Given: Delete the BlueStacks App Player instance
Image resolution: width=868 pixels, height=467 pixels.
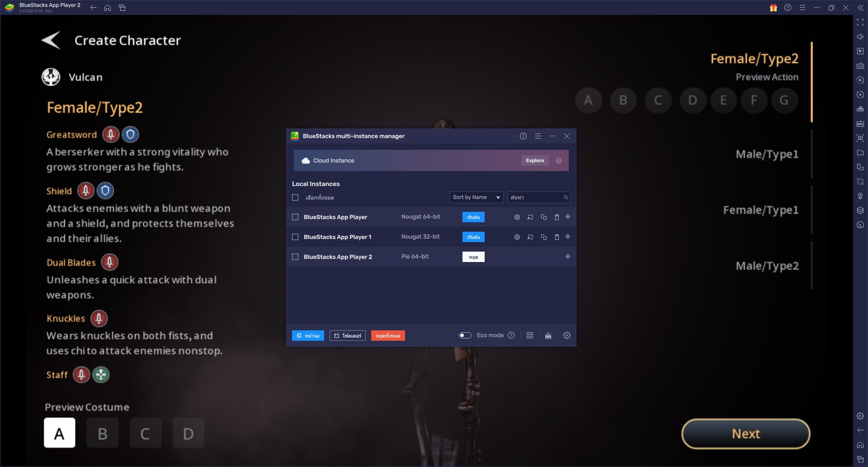Looking at the screenshot, I should pyautogui.click(x=557, y=217).
